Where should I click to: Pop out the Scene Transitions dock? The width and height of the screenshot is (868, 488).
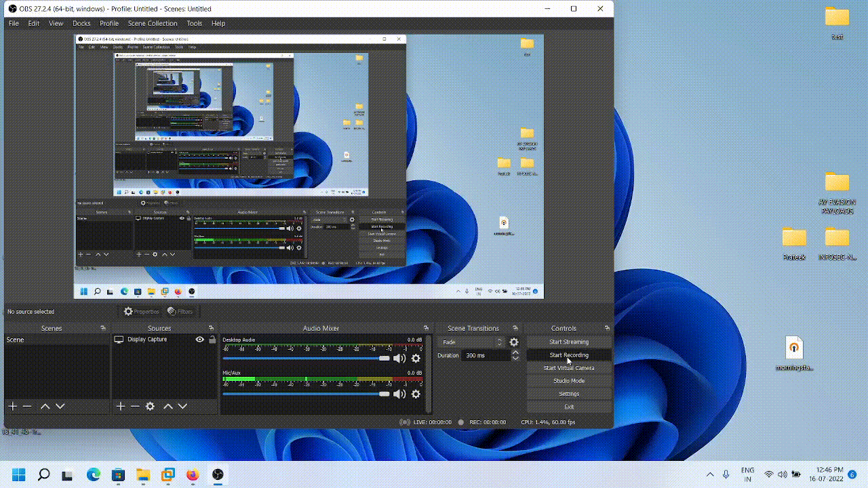pos(515,328)
